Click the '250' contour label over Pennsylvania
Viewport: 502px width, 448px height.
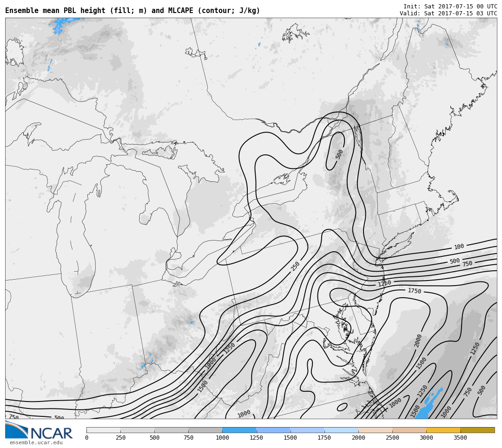coord(295,266)
